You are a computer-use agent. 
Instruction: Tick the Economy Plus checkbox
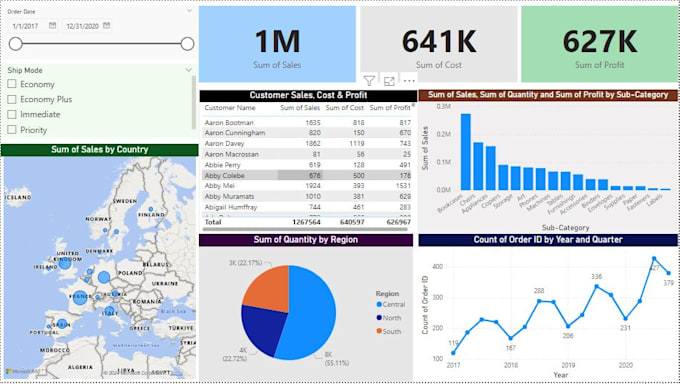[12, 99]
